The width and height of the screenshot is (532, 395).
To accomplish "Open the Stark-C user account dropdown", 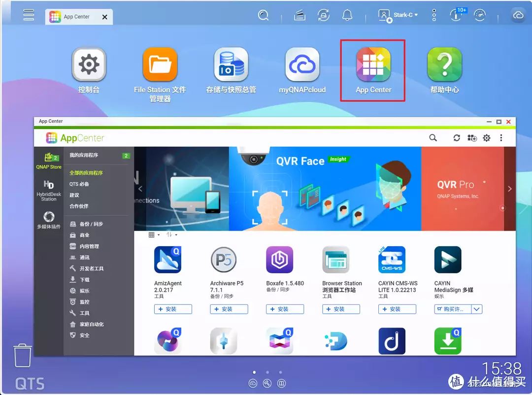I will [399, 15].
